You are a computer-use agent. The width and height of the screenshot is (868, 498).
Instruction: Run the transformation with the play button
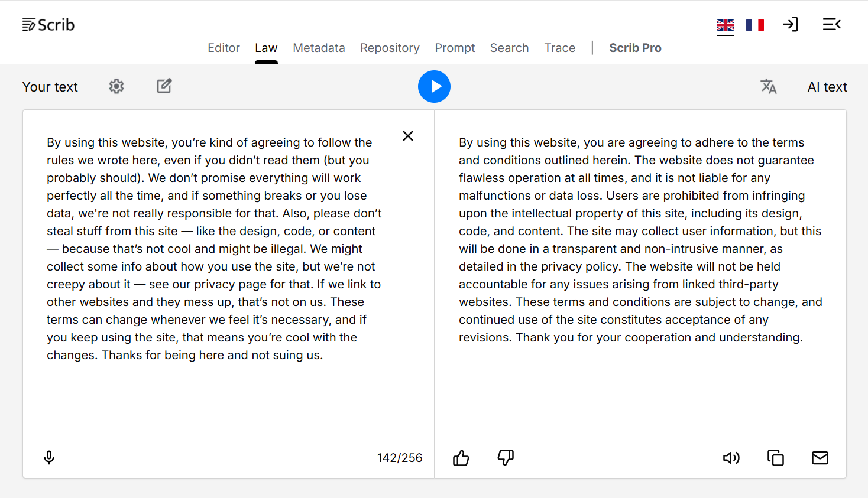pos(434,86)
